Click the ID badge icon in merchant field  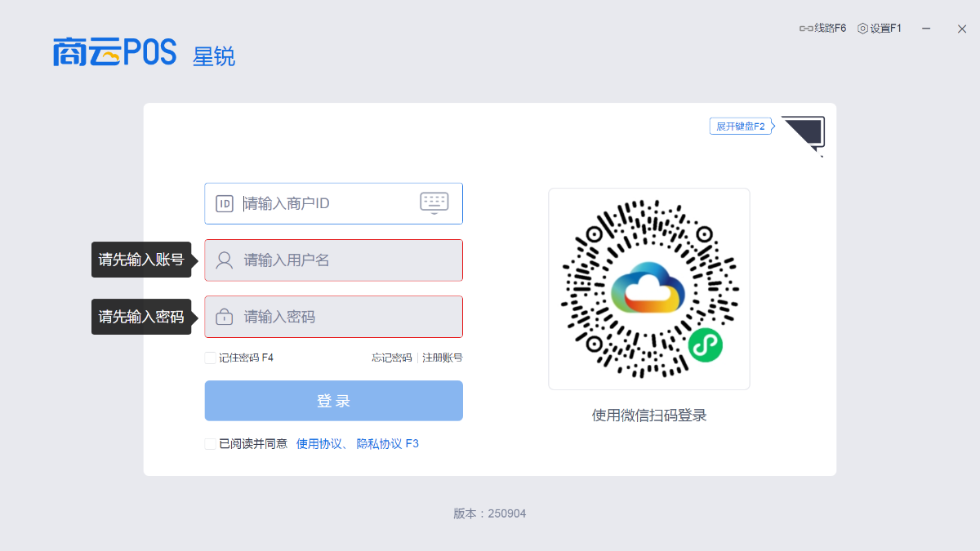point(225,203)
